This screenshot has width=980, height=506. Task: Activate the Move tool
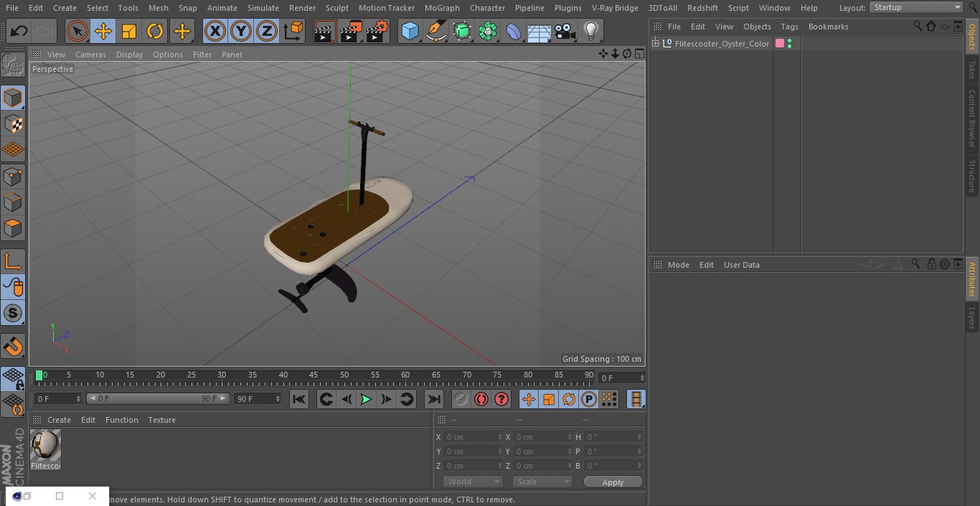tap(103, 31)
